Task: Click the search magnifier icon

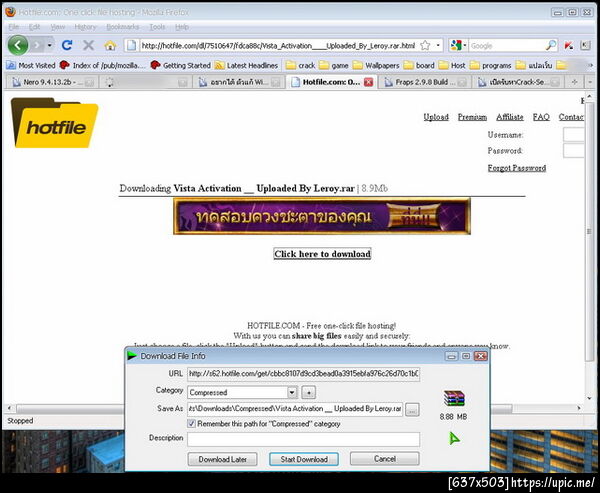Action: (x=551, y=46)
